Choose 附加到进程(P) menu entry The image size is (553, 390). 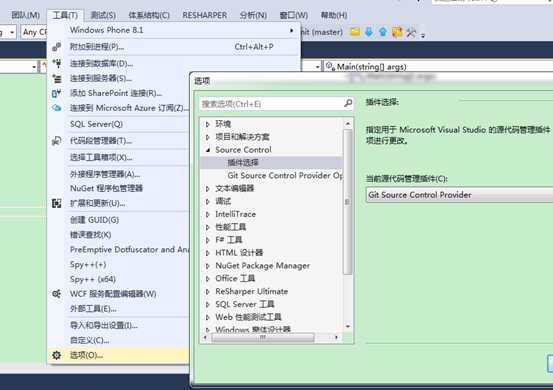click(x=174, y=47)
